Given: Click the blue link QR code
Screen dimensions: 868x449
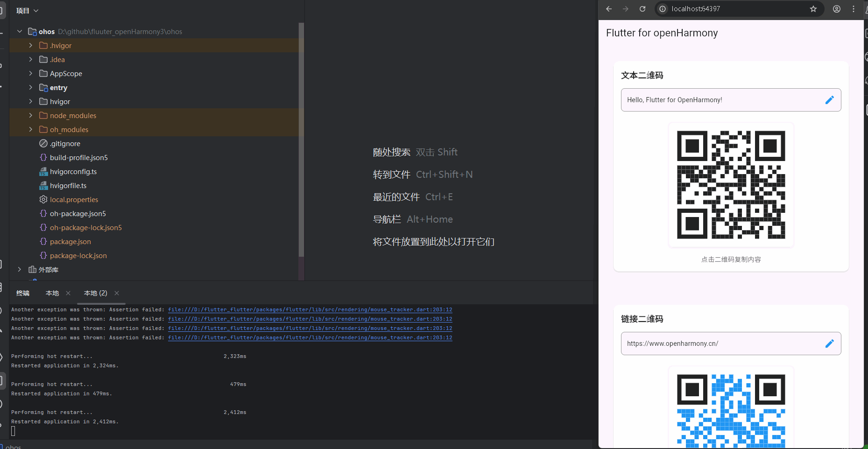Looking at the screenshot, I should click(x=731, y=411).
